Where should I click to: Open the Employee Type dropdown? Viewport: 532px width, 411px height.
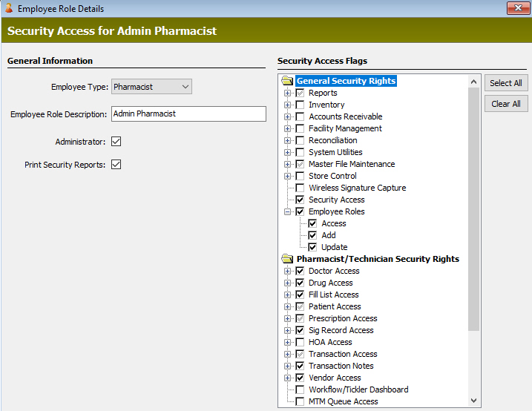[x=151, y=87]
